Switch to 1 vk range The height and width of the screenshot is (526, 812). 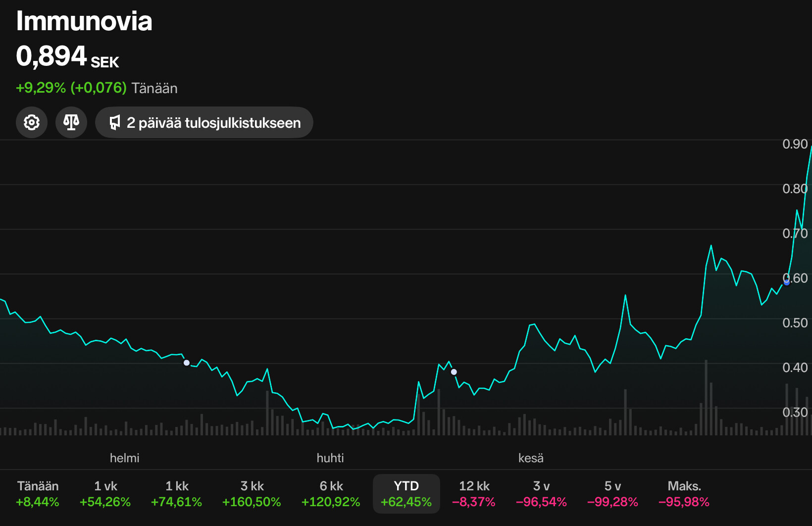click(105, 494)
